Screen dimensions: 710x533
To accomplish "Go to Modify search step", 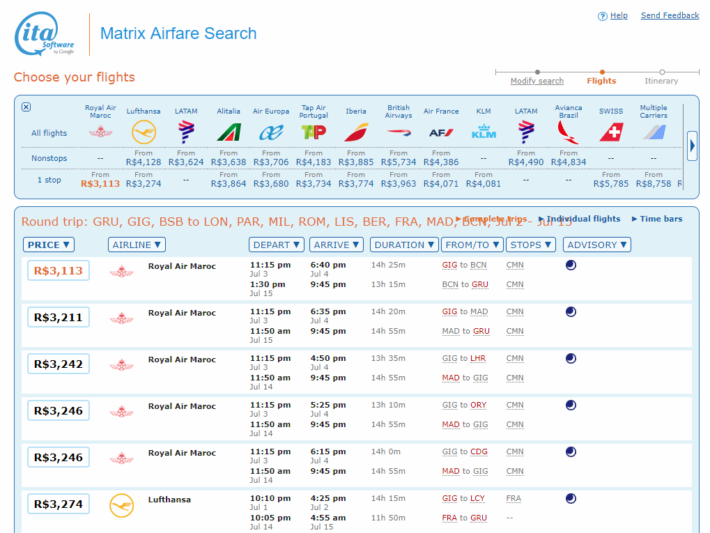I will 537,81.
